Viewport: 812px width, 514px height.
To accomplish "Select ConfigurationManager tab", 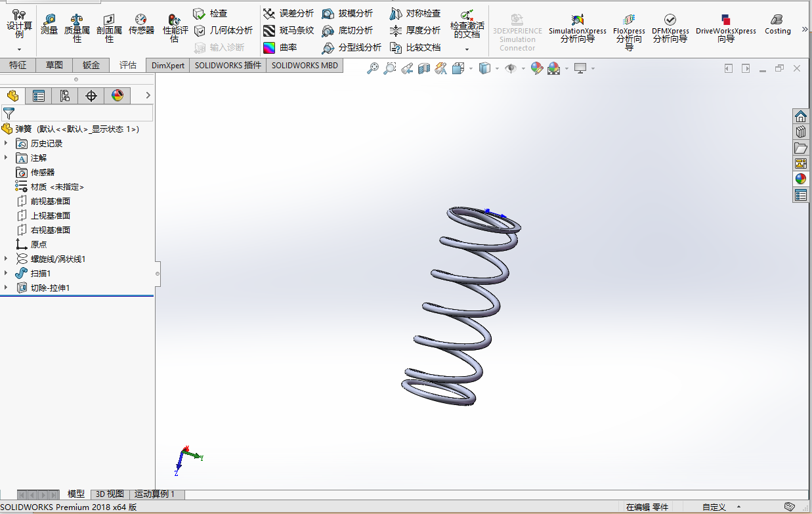I will [x=65, y=96].
